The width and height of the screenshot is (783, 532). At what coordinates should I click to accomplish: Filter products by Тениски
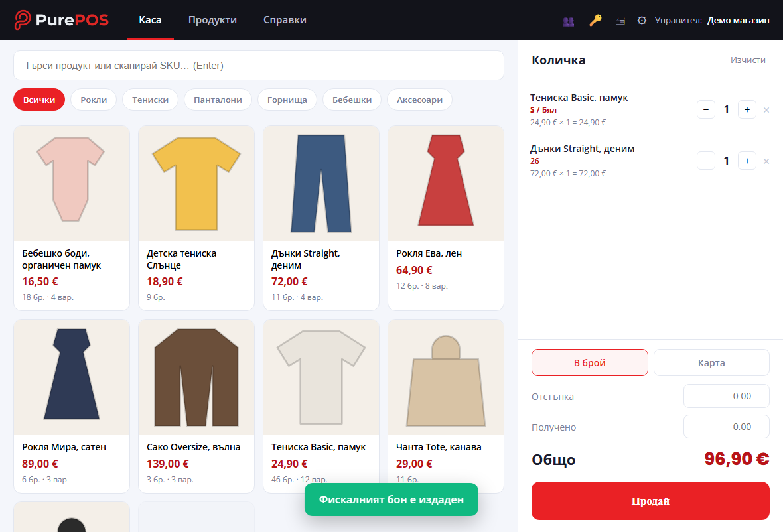coord(151,100)
